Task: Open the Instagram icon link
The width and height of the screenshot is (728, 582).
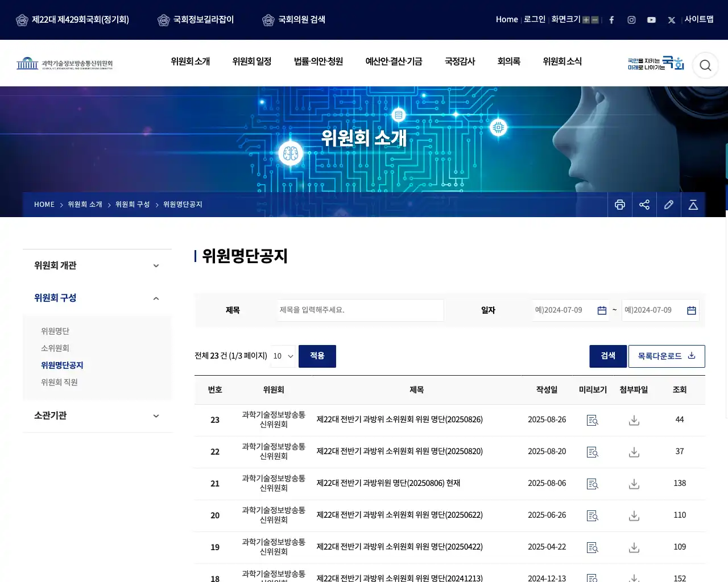Action: tap(631, 20)
